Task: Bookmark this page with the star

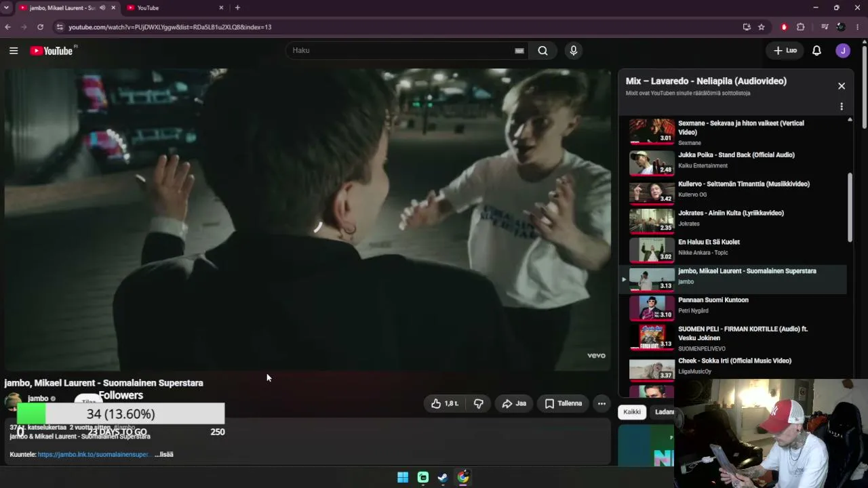Action: coord(762,27)
